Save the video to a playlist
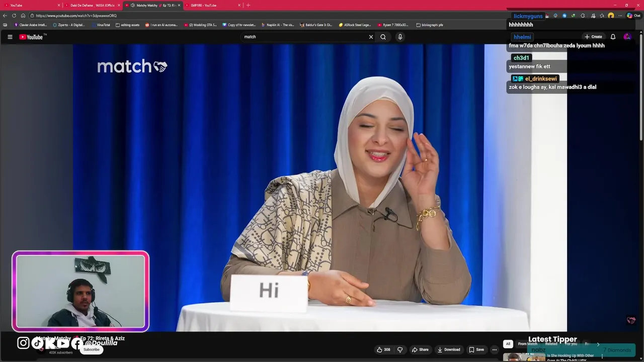Image resolution: width=644 pixels, height=362 pixels. pyautogui.click(x=476, y=349)
